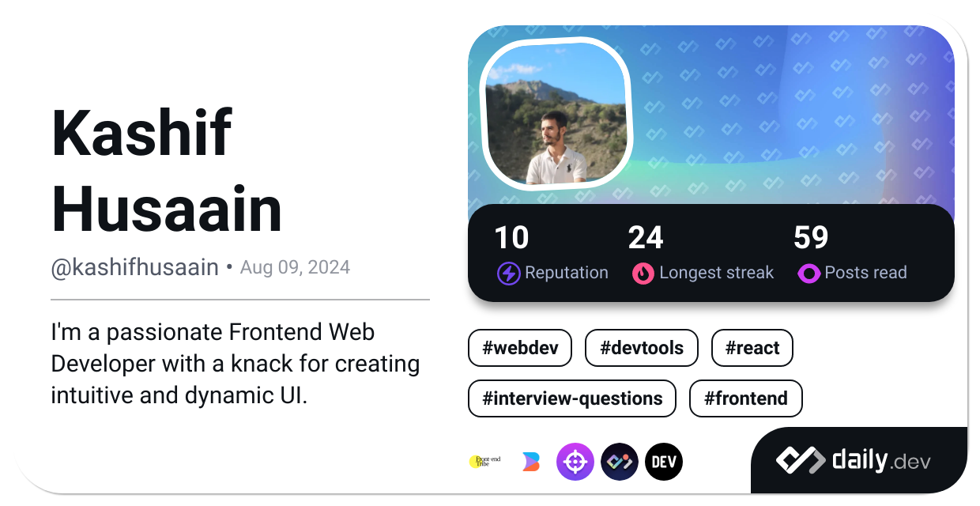Open the #react tag
Screen dimensions: 980x506
(x=752, y=348)
